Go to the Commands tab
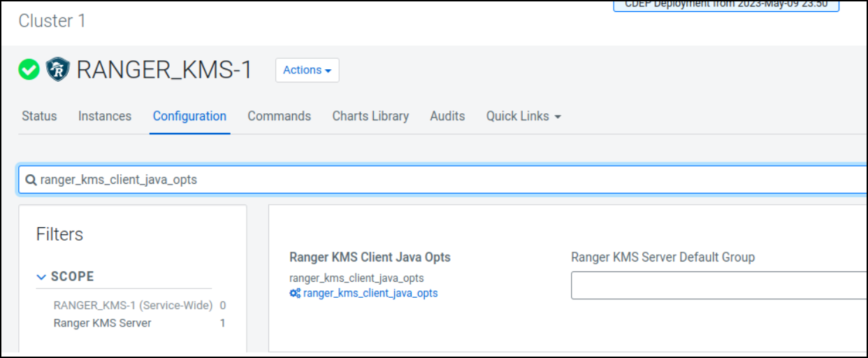 [x=279, y=116]
